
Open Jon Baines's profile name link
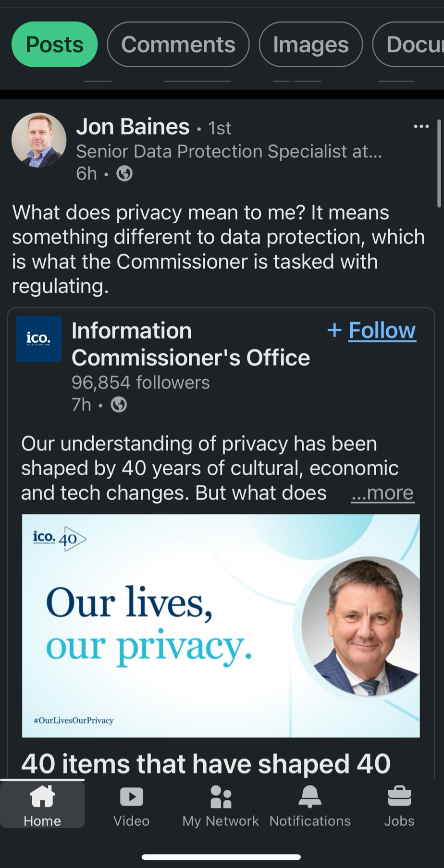[x=133, y=127]
